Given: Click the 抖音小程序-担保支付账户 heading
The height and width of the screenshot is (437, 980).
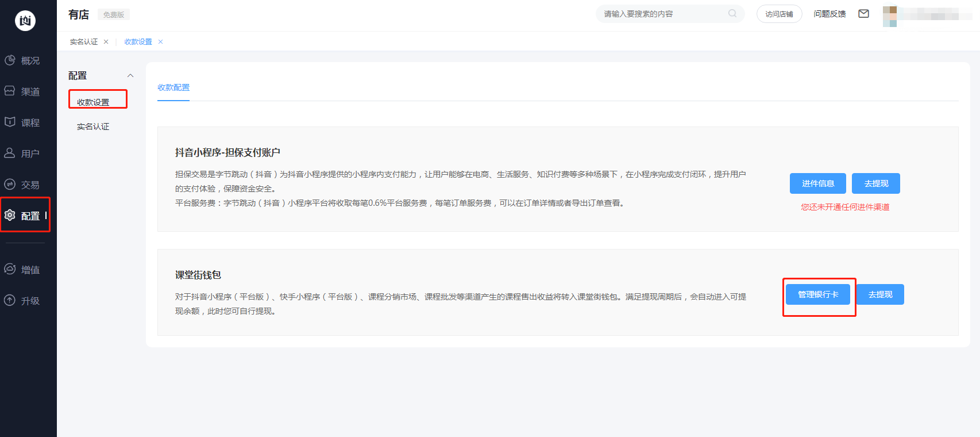Looking at the screenshot, I should click(227, 152).
